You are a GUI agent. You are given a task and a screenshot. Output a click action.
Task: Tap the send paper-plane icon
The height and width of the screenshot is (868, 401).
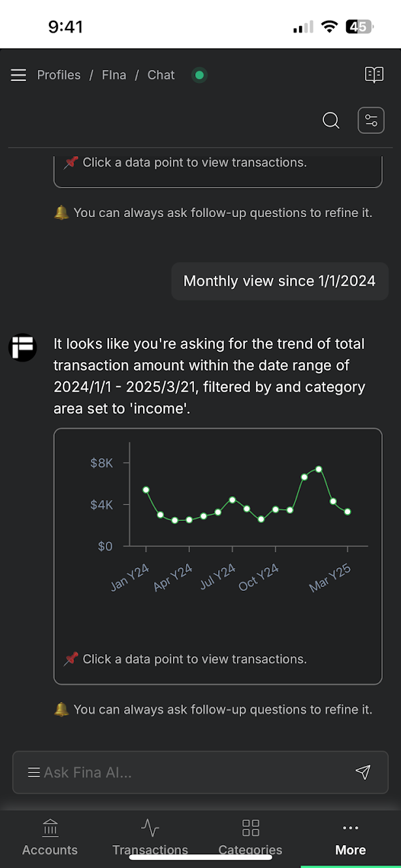(363, 772)
